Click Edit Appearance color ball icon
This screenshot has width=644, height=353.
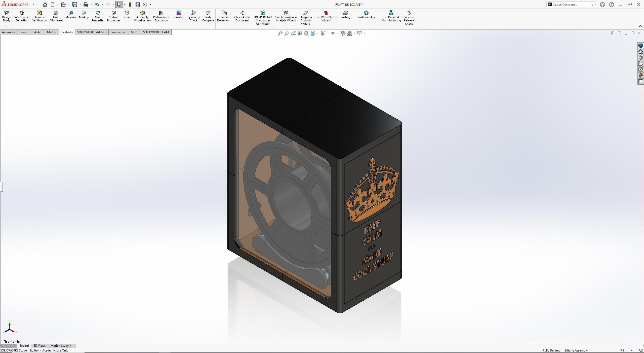[x=343, y=33]
